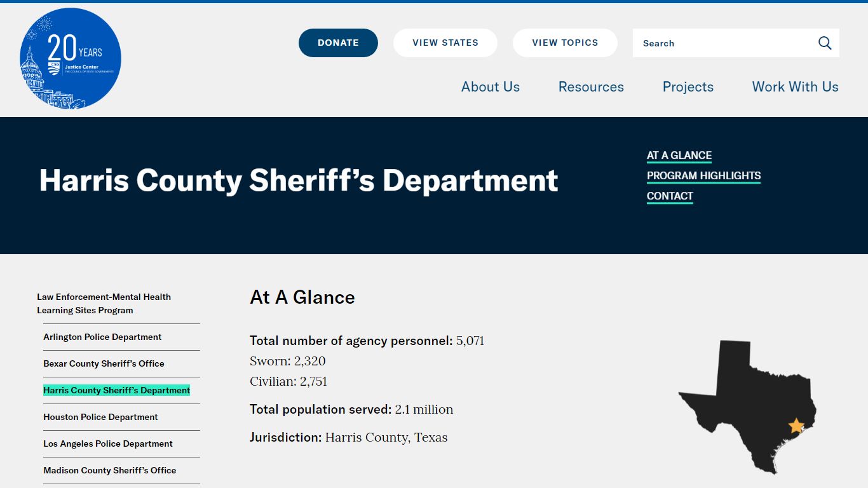Image resolution: width=868 pixels, height=488 pixels.
Task: Click the Donate button
Action: 338,43
